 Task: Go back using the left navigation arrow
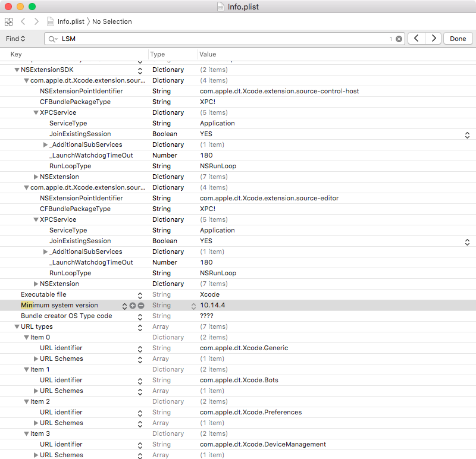tap(22, 21)
